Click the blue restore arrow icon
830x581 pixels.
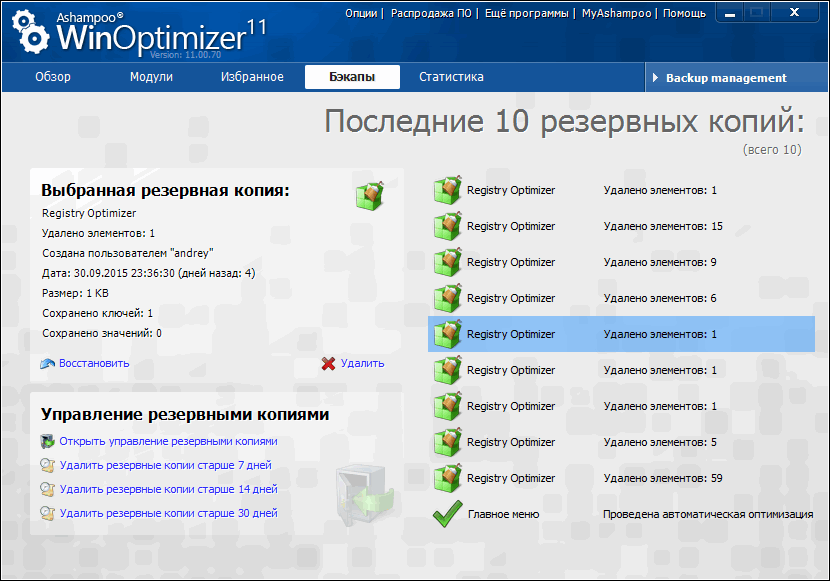pyautogui.click(x=47, y=364)
